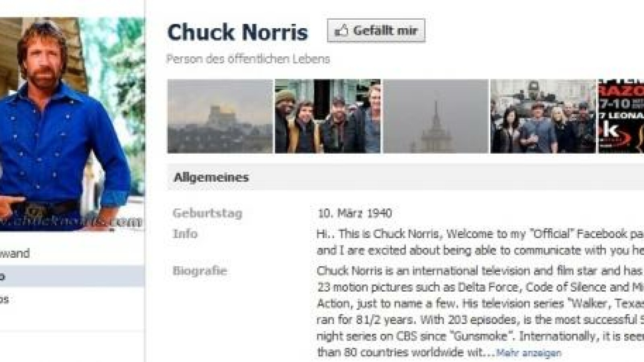Click the Biografie field label
The height and width of the screenshot is (362, 644).
200,271
